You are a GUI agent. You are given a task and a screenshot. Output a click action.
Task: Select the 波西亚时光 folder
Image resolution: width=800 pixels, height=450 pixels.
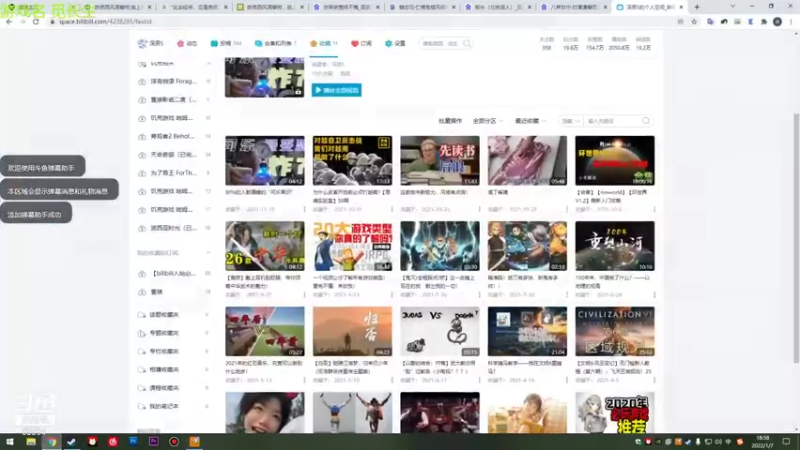click(174, 228)
